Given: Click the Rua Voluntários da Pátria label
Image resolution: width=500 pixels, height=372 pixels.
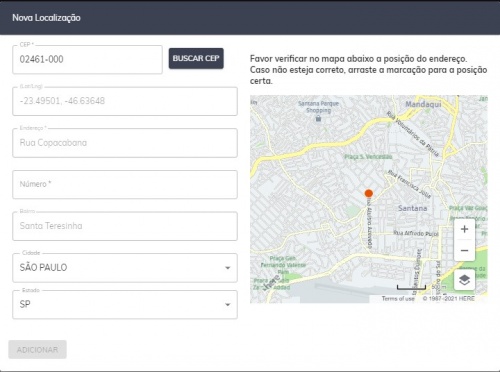Looking at the screenshot, I should coord(413,134).
